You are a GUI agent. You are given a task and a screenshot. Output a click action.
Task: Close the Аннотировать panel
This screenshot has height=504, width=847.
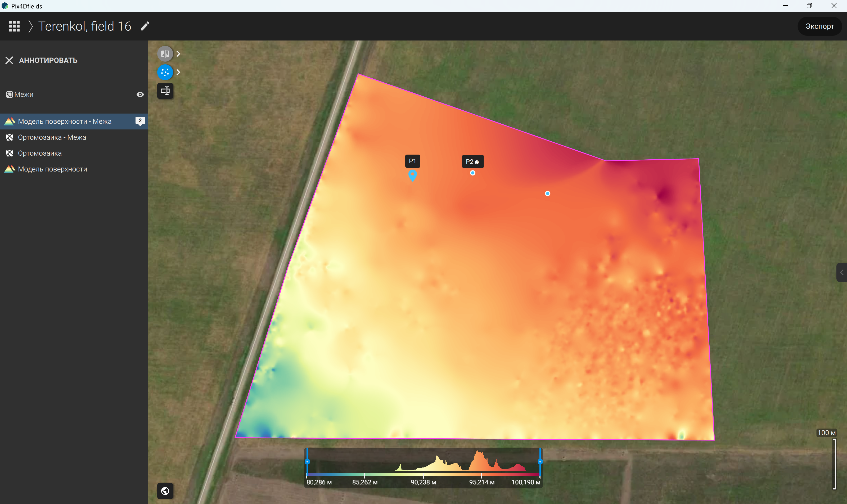[9, 60]
